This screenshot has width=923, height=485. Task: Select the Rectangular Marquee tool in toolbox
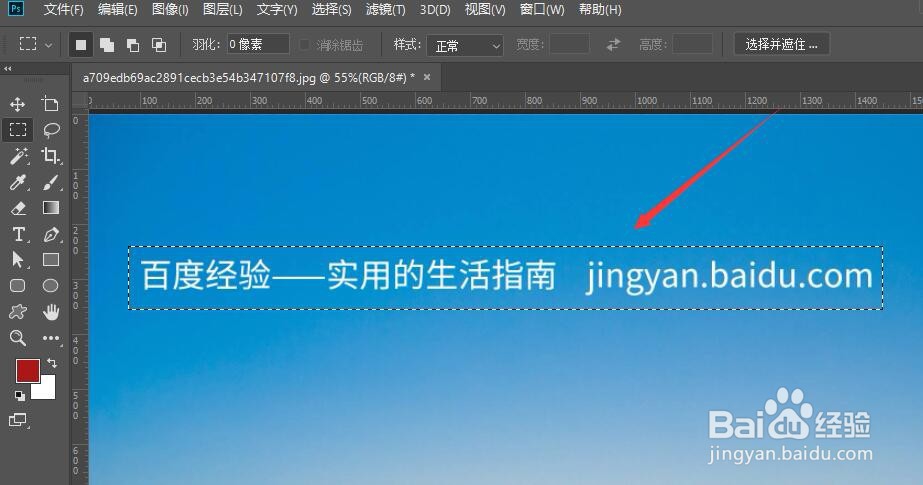coord(18,129)
